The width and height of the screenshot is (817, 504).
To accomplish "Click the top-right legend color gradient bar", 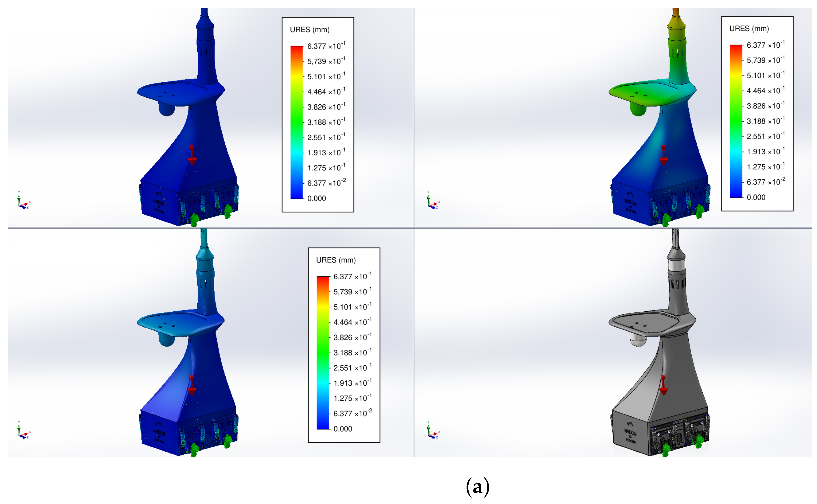I will (x=736, y=121).
